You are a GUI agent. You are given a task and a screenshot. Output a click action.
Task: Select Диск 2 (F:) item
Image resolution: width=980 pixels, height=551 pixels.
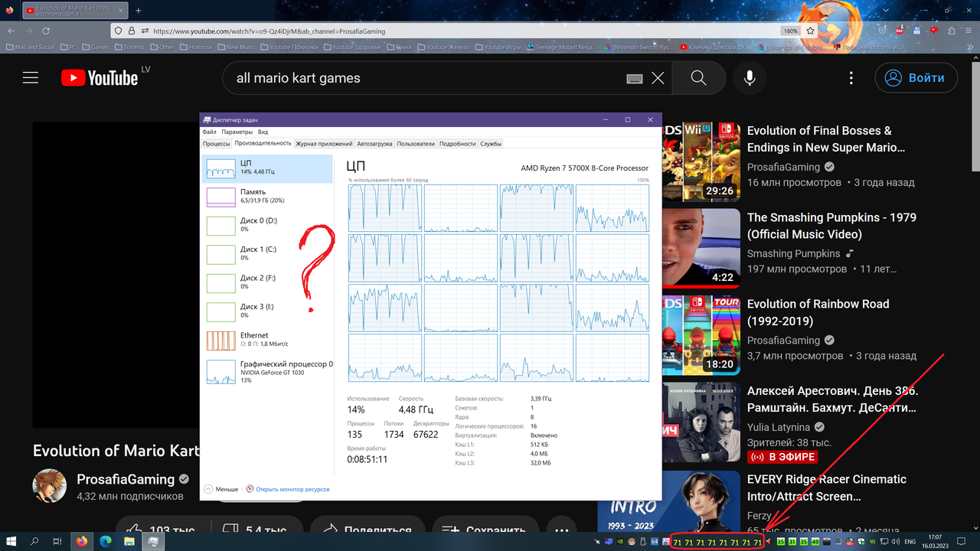click(267, 282)
